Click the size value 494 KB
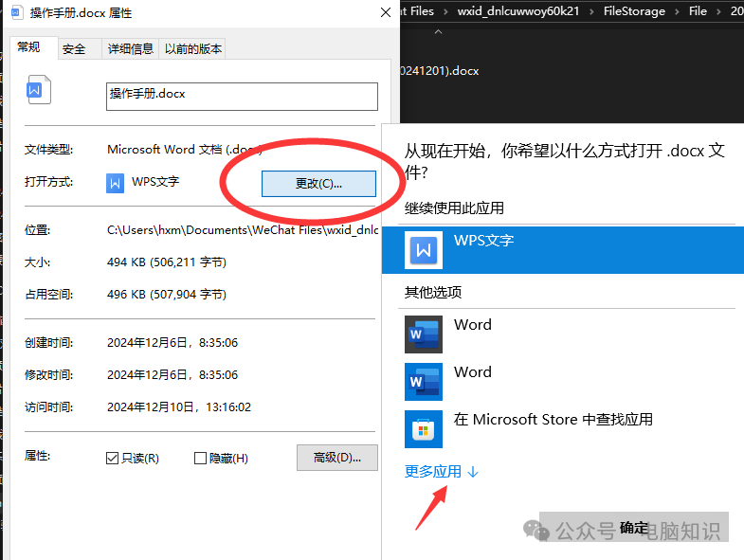The height and width of the screenshot is (560, 744). 167,262
